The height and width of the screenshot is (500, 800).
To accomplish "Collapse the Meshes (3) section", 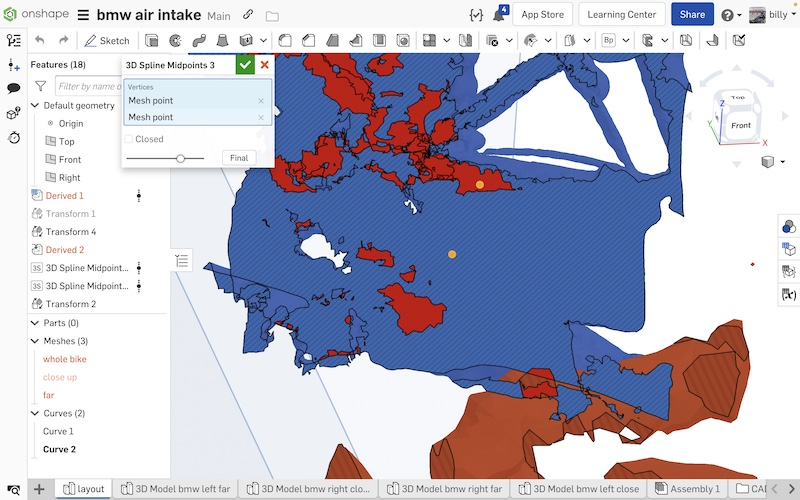I will pyautogui.click(x=35, y=341).
